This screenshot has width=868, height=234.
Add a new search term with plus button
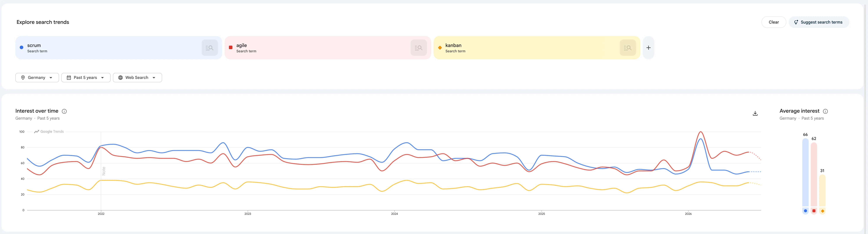(x=648, y=48)
